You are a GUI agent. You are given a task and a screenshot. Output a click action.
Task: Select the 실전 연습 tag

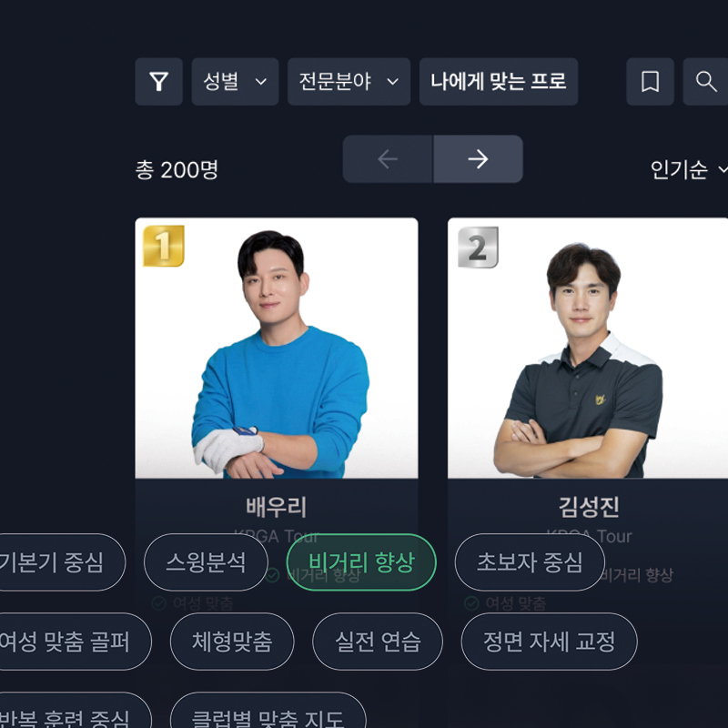[378, 642]
